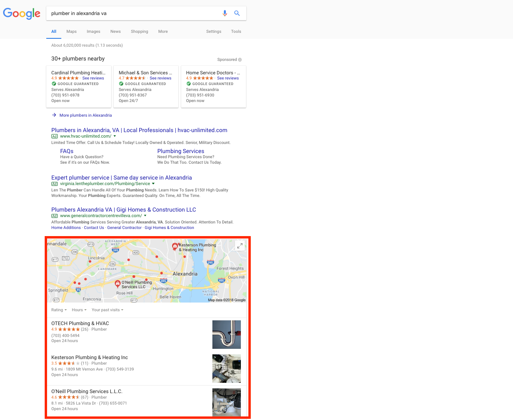Screen dimensions: 513x420
Task: Click phone number (703) 951-6930
Action: [200, 95]
